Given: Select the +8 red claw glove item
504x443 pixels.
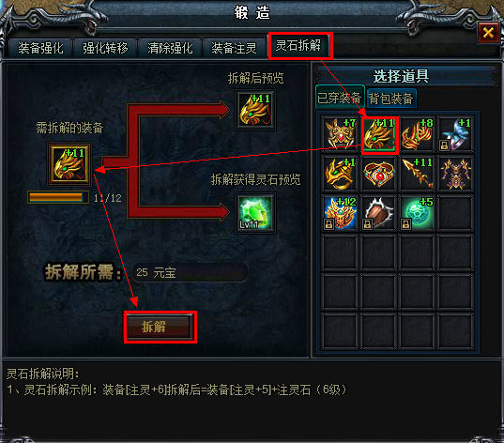Looking at the screenshot, I should (x=417, y=133).
